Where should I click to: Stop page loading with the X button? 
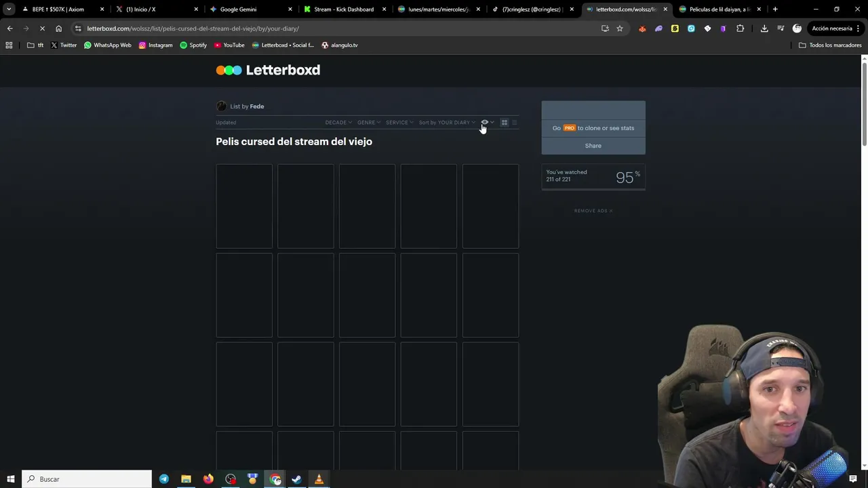click(42, 28)
